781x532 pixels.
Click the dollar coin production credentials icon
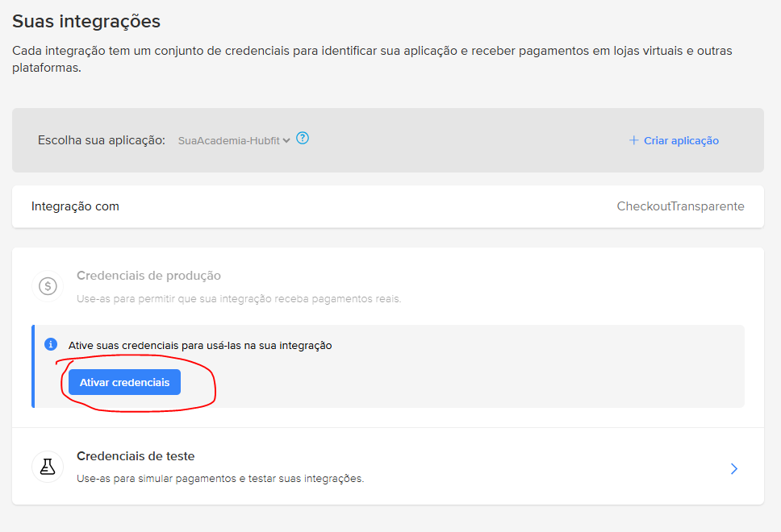pos(48,286)
